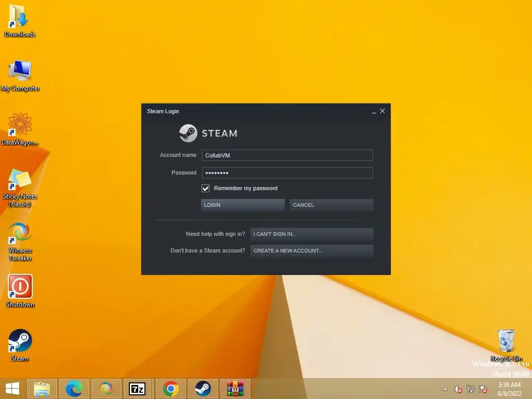Click the 'Need help with sign in?' text

pyautogui.click(x=216, y=234)
